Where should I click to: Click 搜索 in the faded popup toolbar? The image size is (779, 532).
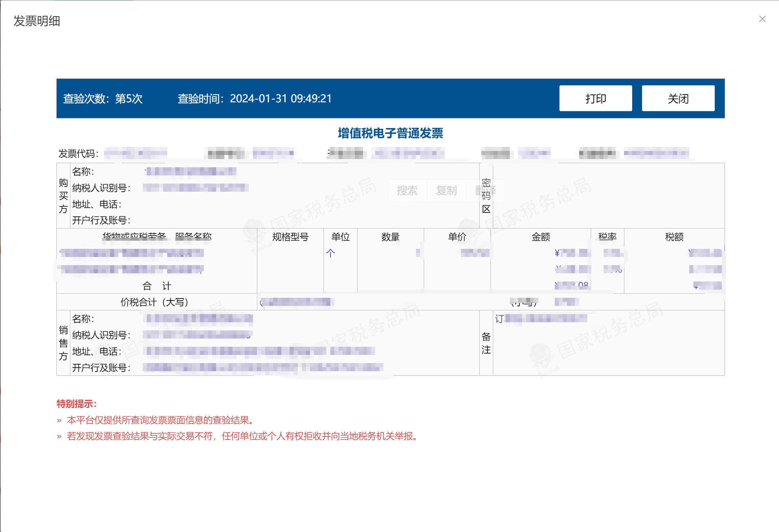(x=407, y=190)
